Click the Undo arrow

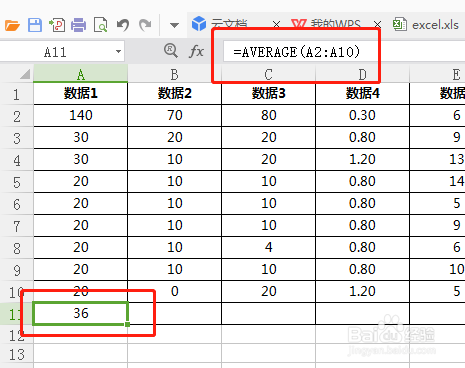(123, 25)
